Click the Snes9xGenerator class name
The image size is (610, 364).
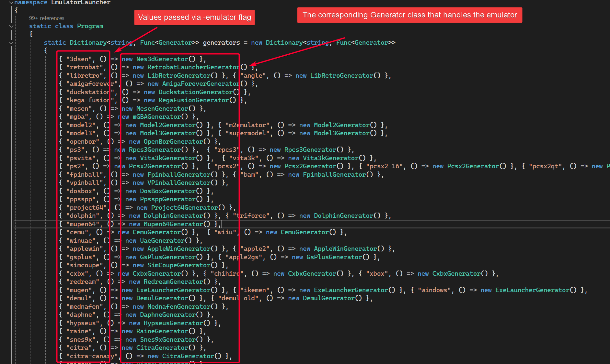click(x=168, y=340)
